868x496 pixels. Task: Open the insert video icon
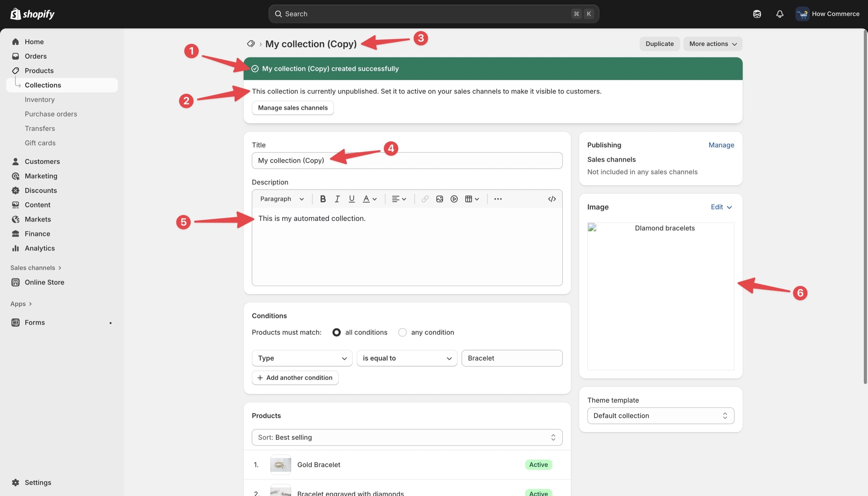click(x=454, y=199)
